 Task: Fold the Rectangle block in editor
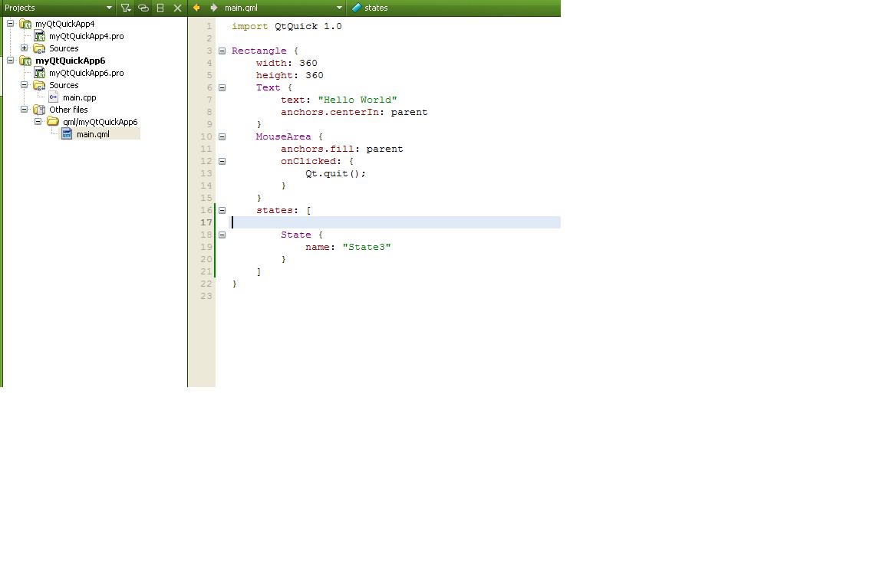pyautogui.click(x=222, y=51)
